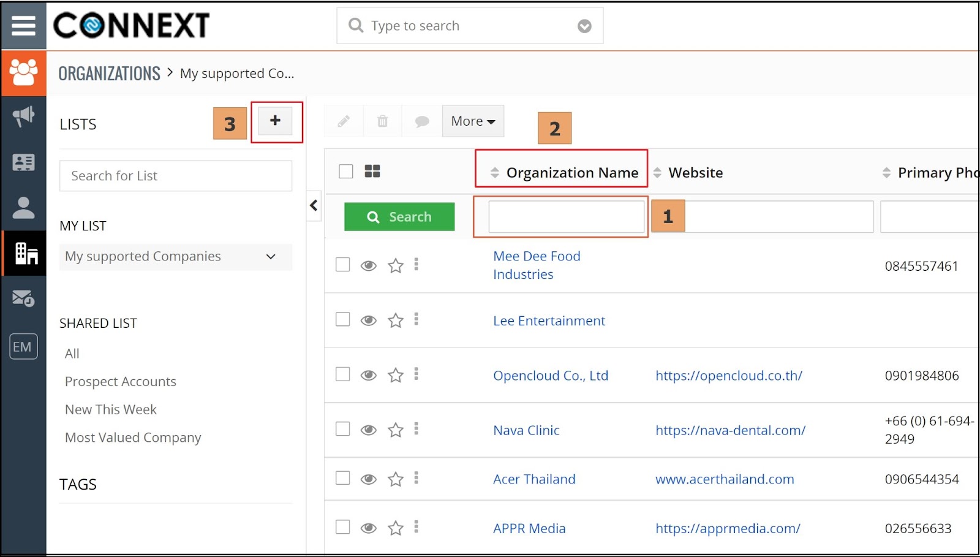Viewport: 980px width, 557px height.
Task: Open row menu for Acer Thailand
Action: [x=417, y=478]
